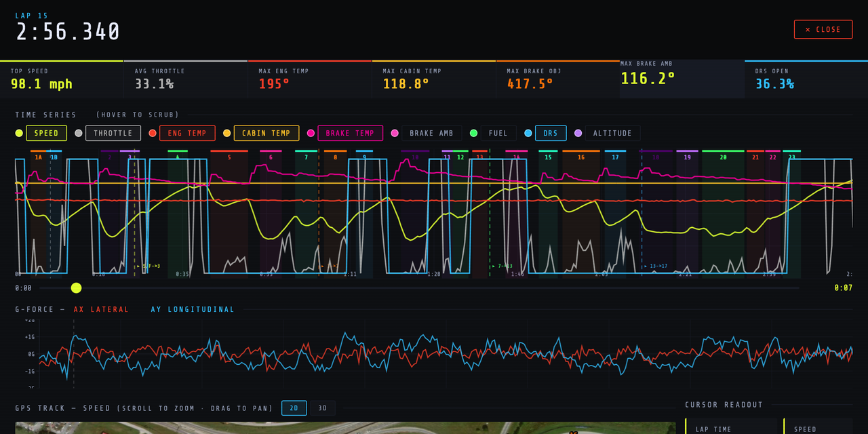Close the lap 15 detail view
Screen dimensions: 868x434
click(x=823, y=29)
